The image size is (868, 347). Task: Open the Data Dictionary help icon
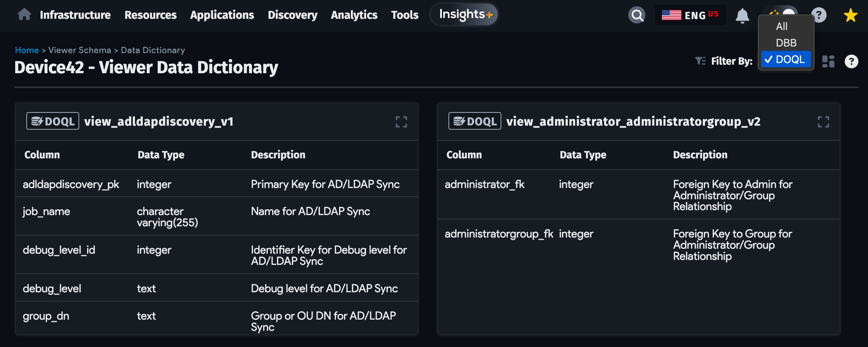(851, 61)
